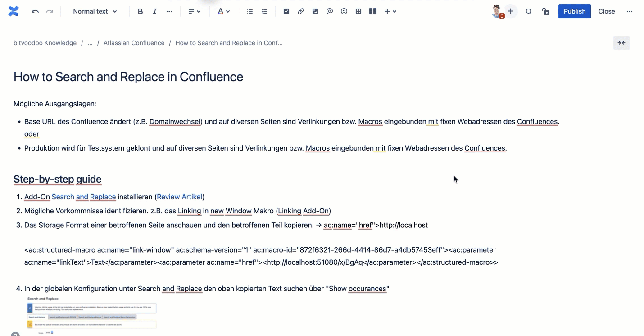644x336 pixels.
Task: Close the editor
Action: (x=607, y=11)
